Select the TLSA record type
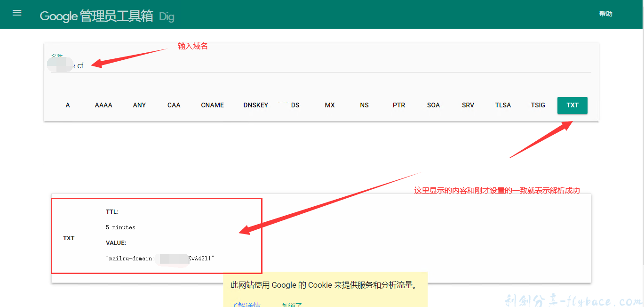 503,105
